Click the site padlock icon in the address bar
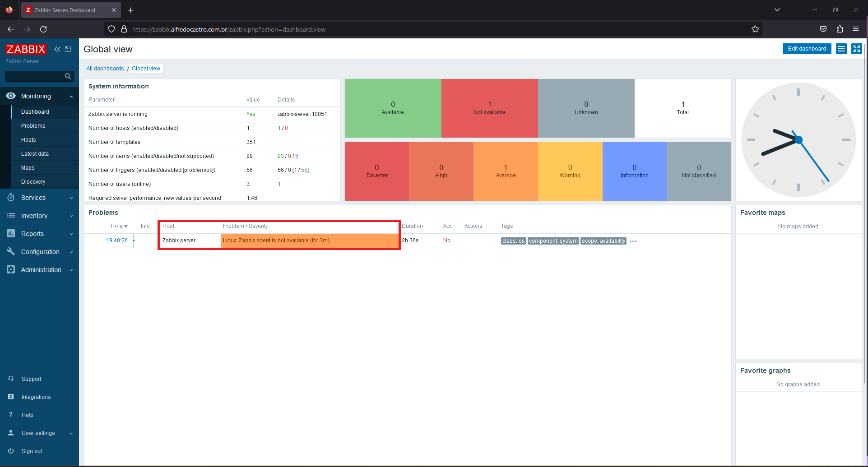The height and width of the screenshot is (467, 868). click(124, 29)
